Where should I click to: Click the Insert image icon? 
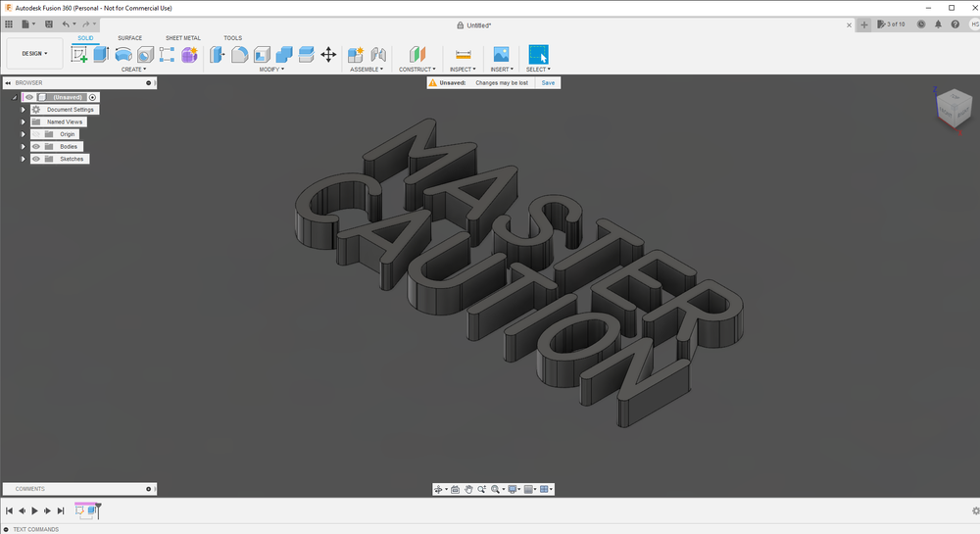501,55
